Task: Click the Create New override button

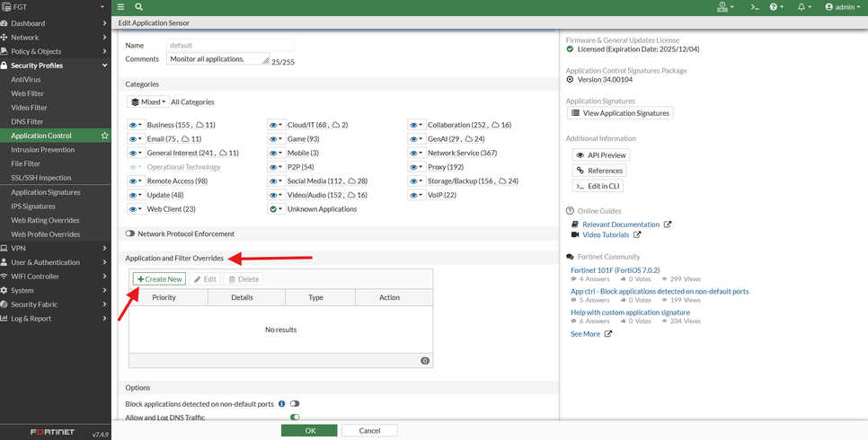Action: pos(160,279)
